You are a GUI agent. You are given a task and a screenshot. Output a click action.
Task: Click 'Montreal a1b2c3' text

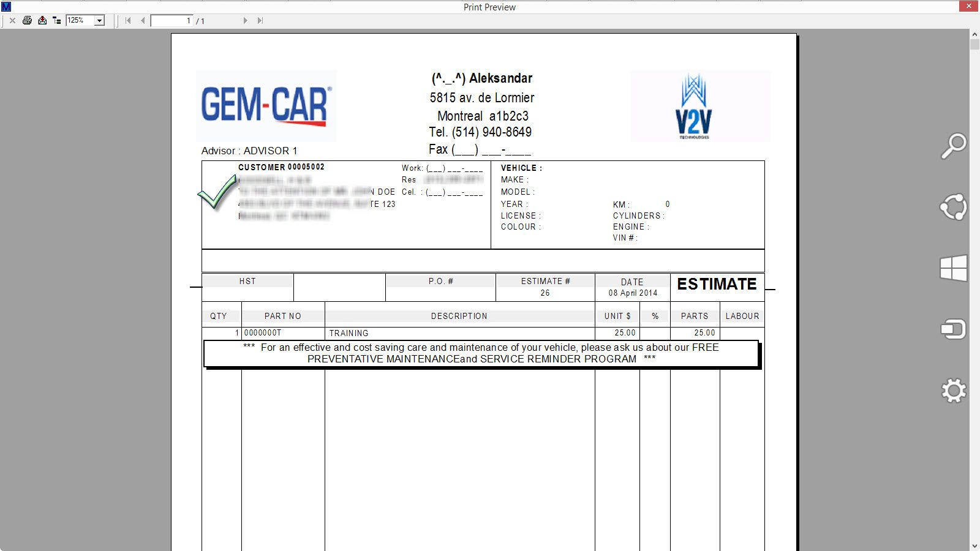[x=483, y=116]
